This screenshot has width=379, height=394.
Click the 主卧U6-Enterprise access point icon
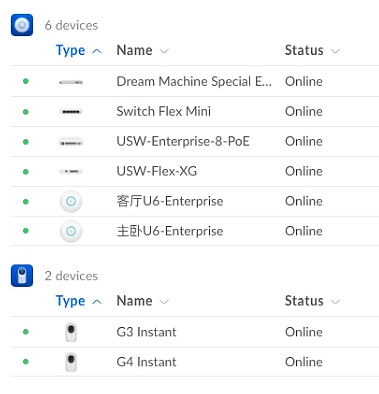coord(71,231)
